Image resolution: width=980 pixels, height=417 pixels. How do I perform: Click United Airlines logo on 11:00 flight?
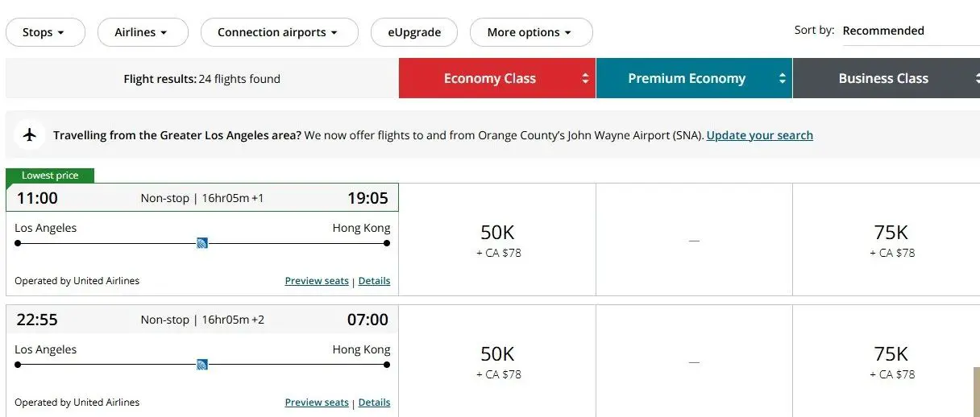click(x=202, y=243)
